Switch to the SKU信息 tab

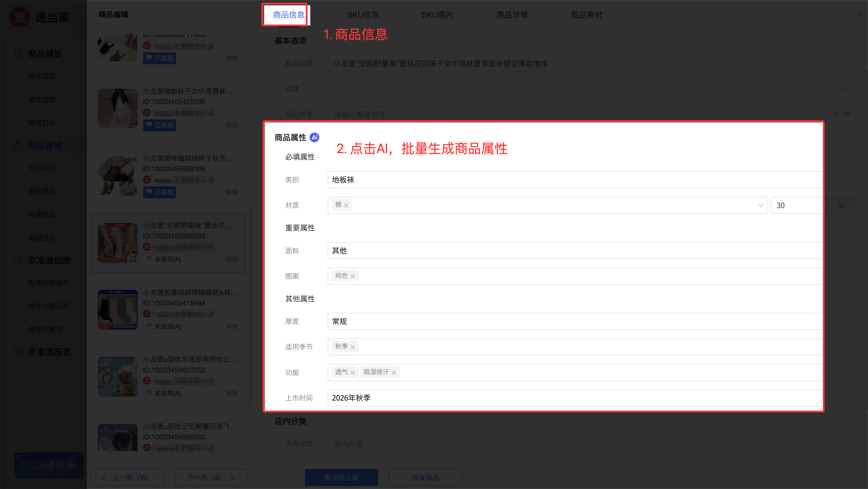tap(363, 15)
